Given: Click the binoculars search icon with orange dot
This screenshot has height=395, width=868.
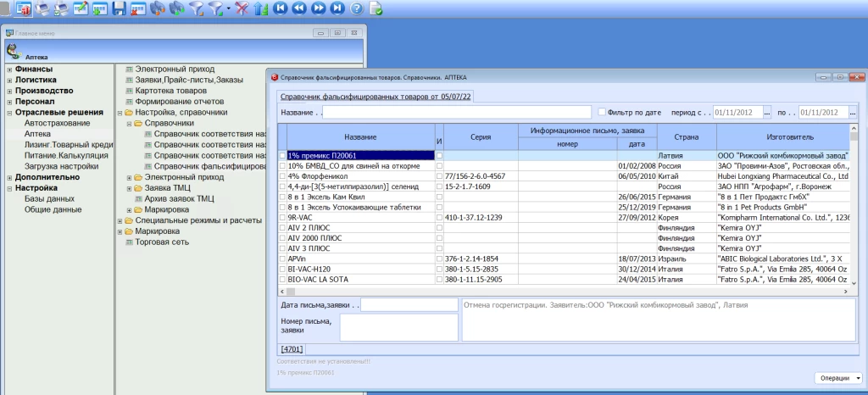Looking at the screenshot, I should click(x=158, y=8).
